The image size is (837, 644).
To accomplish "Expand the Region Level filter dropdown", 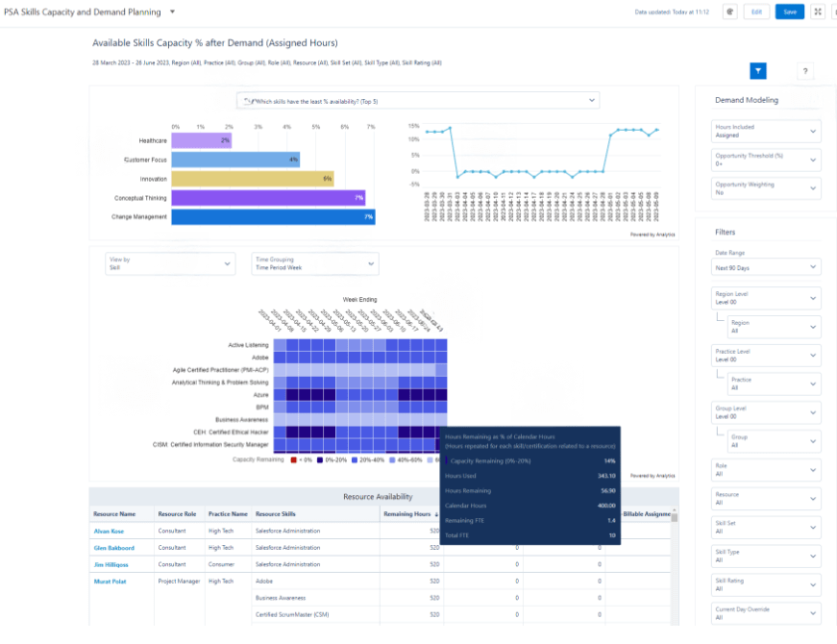I will click(766, 298).
